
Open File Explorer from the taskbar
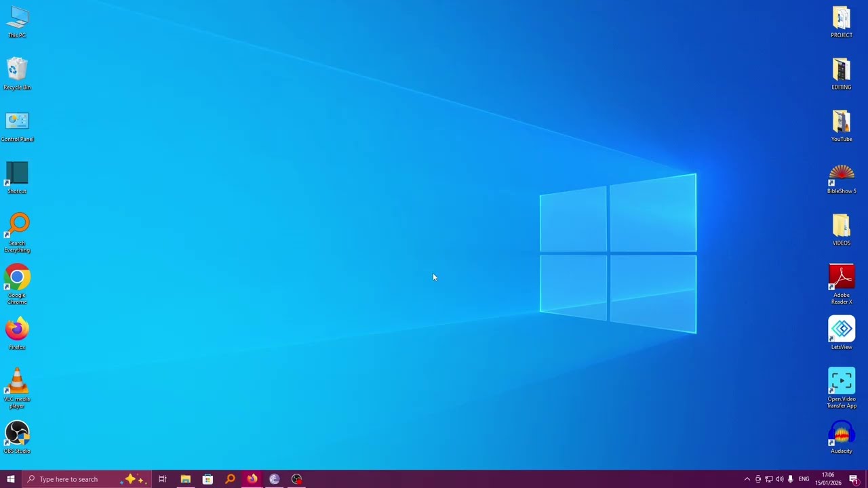185,479
